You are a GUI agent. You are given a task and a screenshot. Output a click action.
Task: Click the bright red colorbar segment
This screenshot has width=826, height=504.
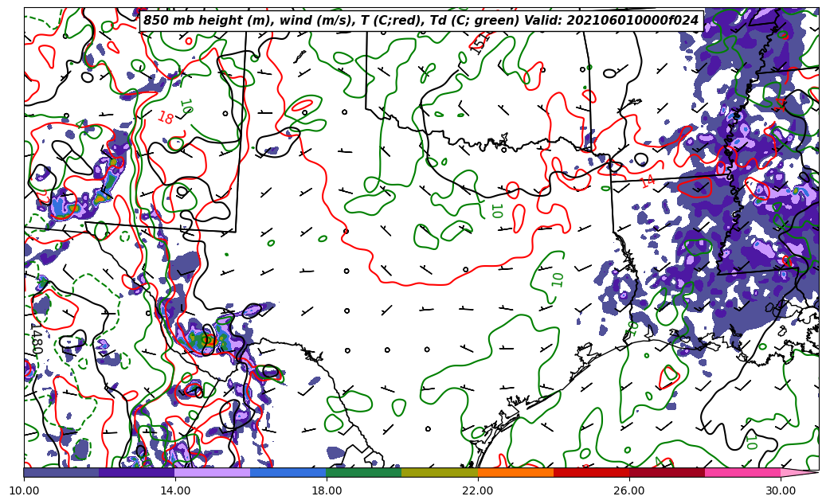pos(590,472)
